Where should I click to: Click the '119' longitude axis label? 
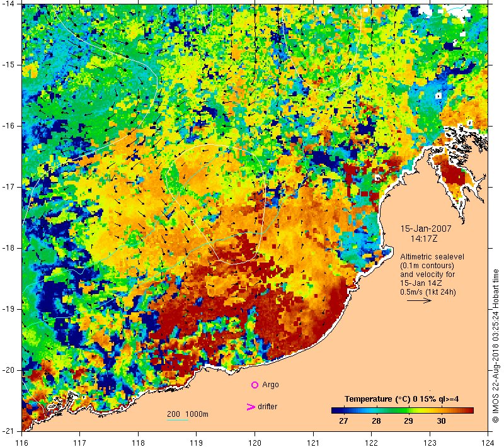(x=197, y=443)
